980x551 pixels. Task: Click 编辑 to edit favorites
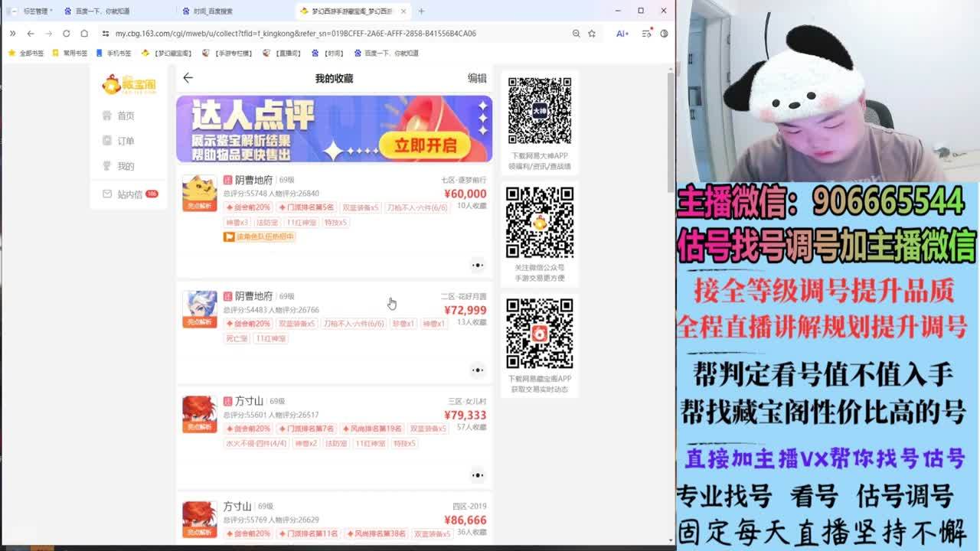[x=477, y=78]
